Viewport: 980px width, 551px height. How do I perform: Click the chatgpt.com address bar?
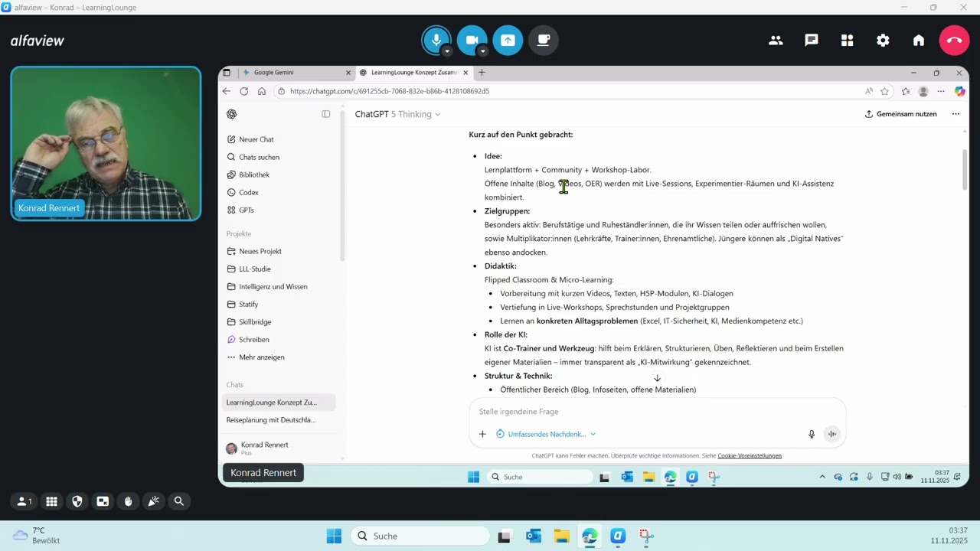(567, 91)
